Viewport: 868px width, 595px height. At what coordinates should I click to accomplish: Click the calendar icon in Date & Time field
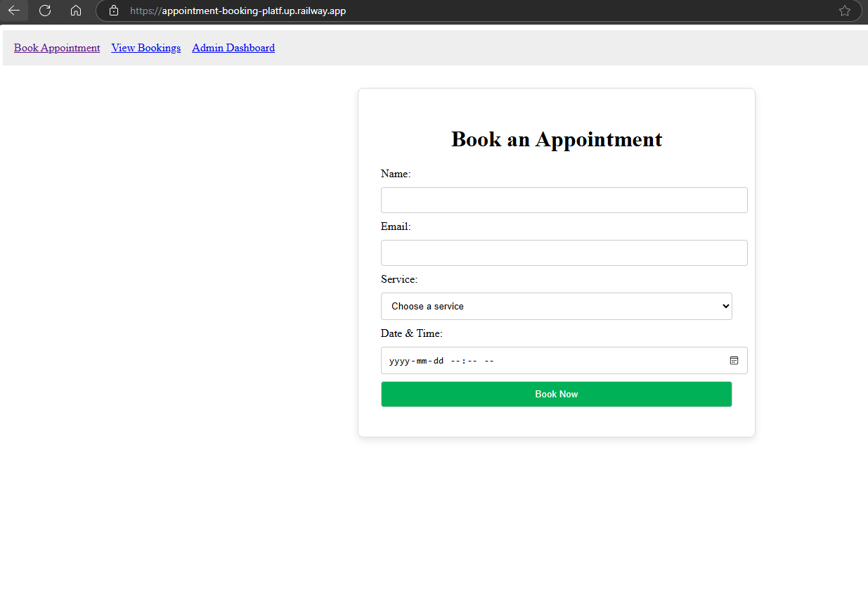point(734,360)
